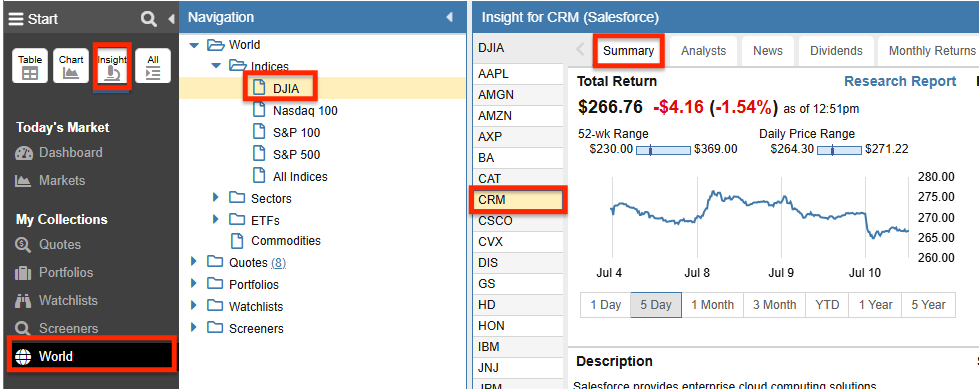
Task: Set chart range to 3 Month
Action: 774,305
